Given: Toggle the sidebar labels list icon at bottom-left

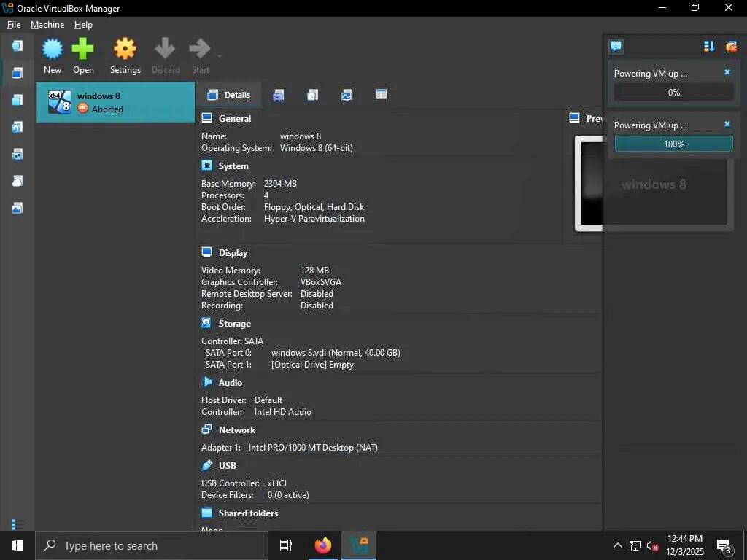Looking at the screenshot, I should click(x=18, y=524).
